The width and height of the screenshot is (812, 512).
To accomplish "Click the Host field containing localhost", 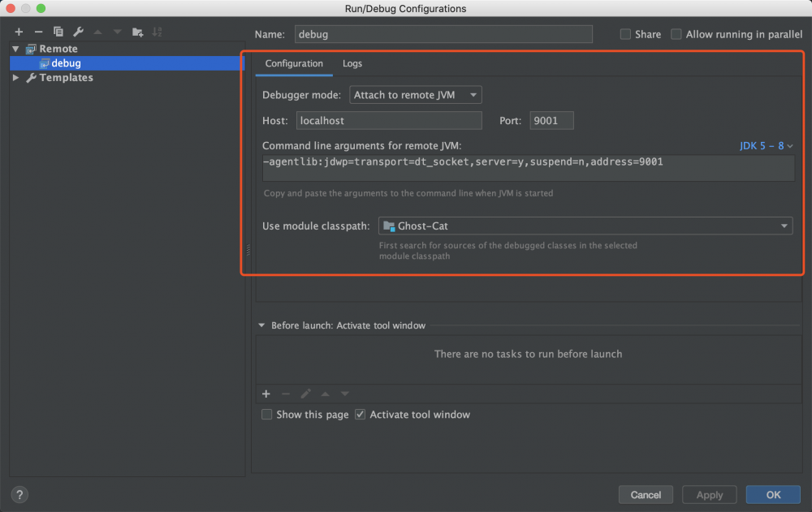I will click(x=389, y=121).
